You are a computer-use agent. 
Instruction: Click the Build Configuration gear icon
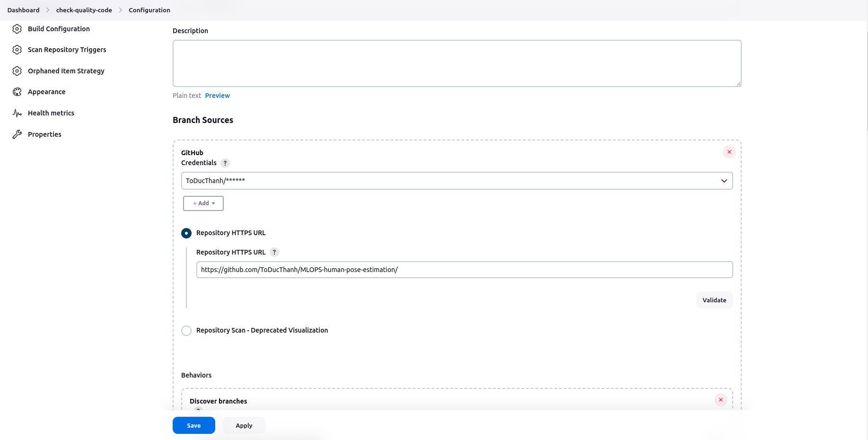(17, 29)
